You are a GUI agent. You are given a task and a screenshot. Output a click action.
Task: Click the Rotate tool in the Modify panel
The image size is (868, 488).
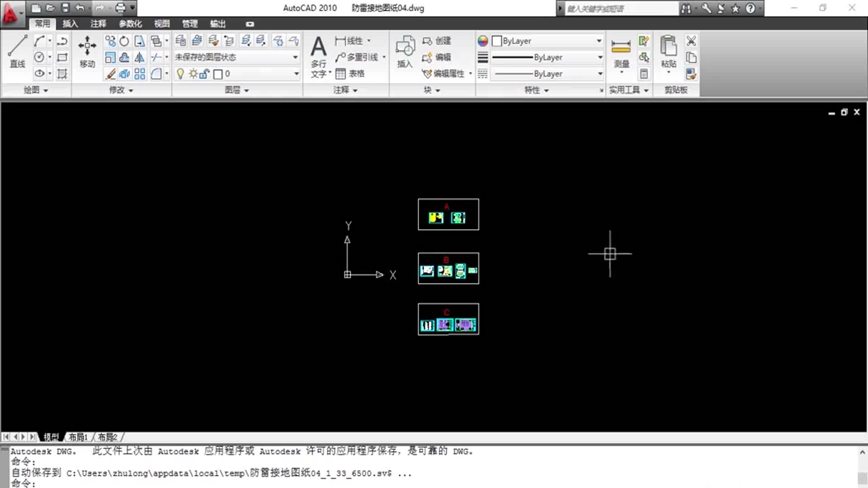pos(124,41)
